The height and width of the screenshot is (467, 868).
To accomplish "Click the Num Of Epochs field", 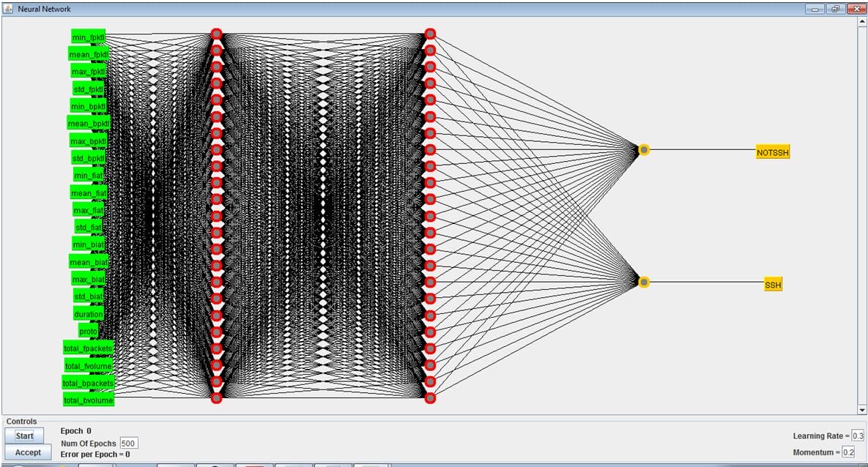I will (128, 443).
